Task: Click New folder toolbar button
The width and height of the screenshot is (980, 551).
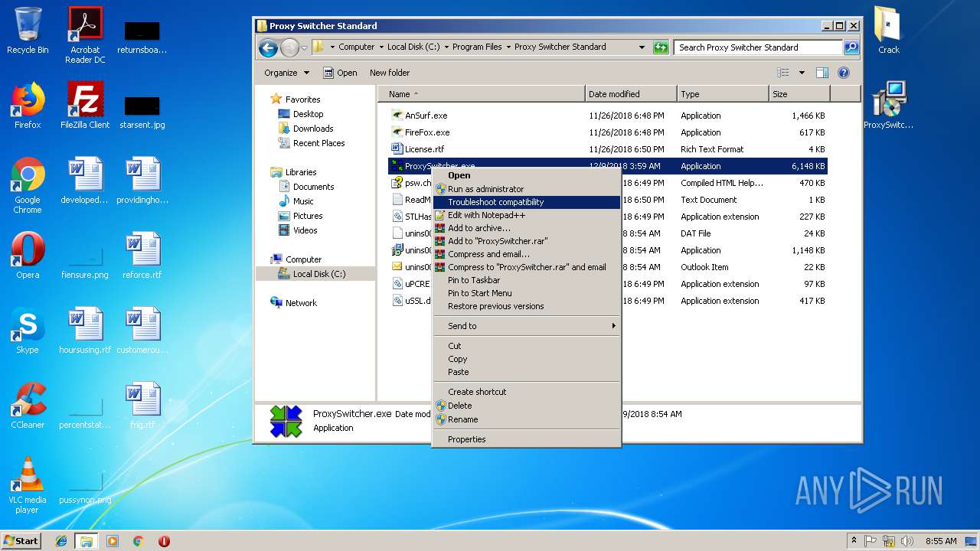Action: click(x=390, y=73)
